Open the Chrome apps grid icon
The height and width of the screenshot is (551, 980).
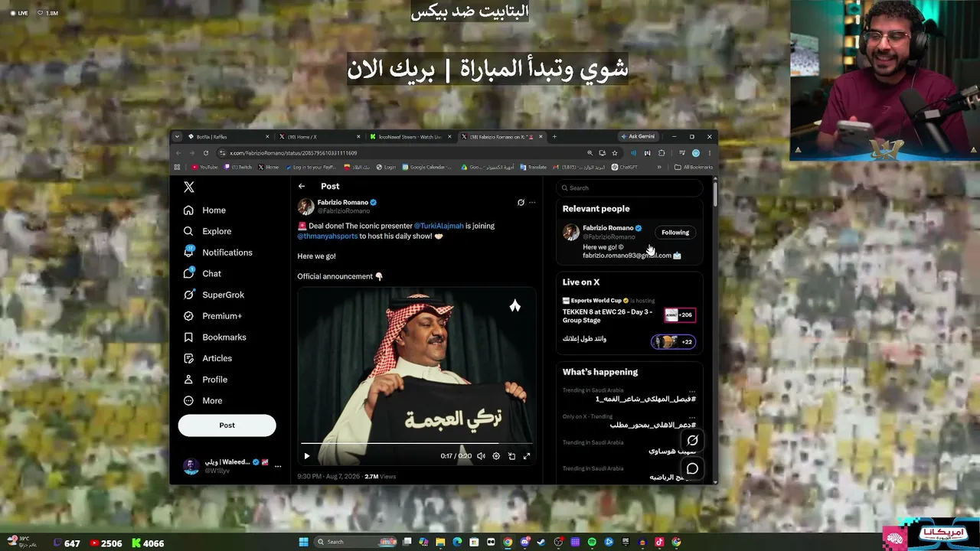[177, 167]
